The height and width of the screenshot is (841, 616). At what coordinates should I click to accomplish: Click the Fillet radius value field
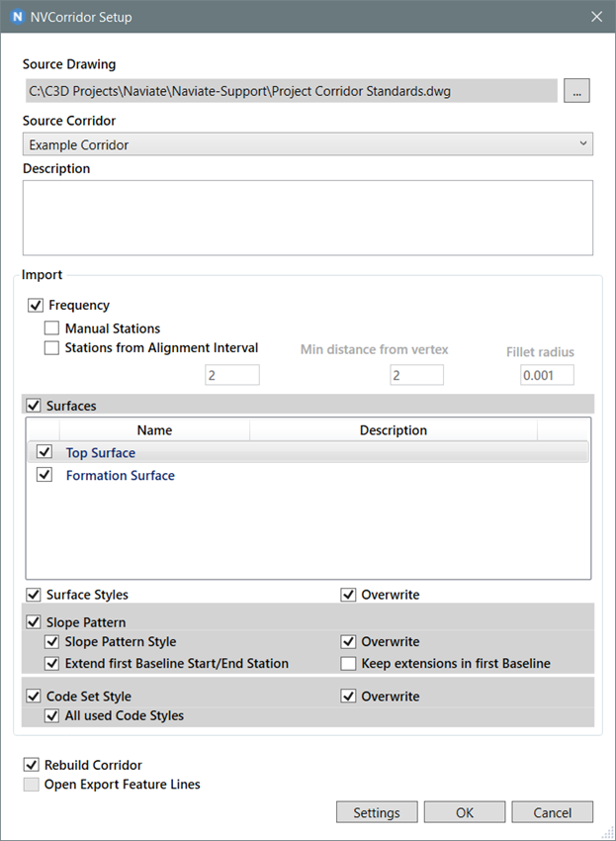click(x=547, y=375)
